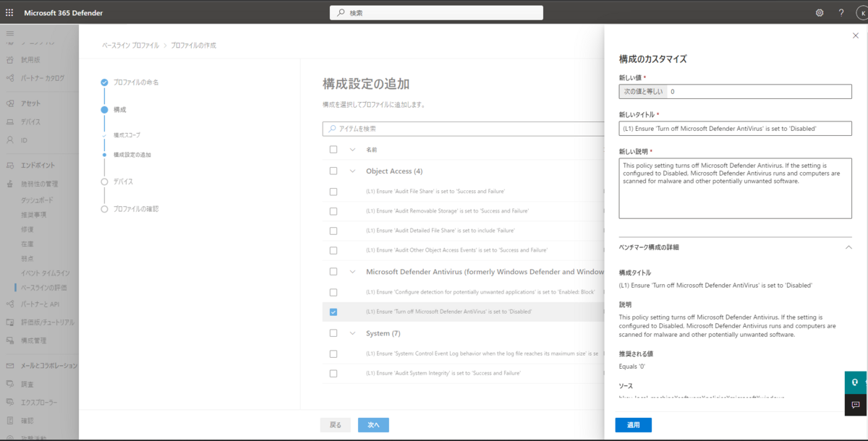Open the help question mark icon

click(841, 13)
